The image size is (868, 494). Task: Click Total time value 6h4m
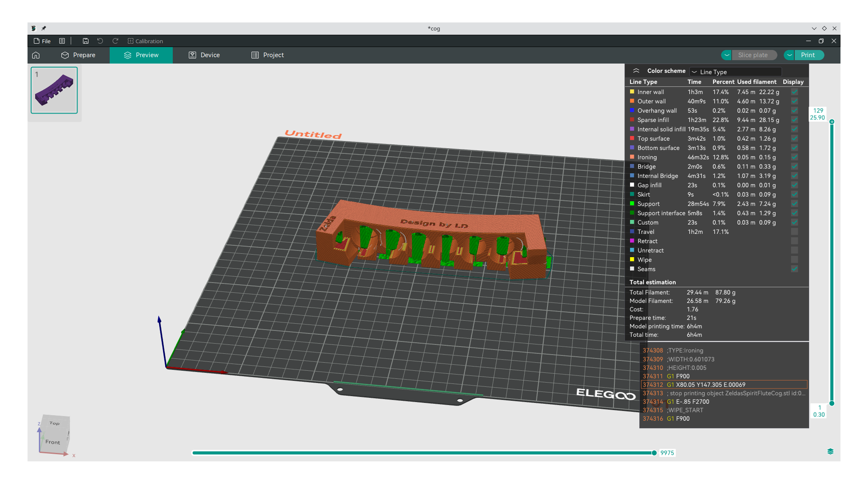[x=694, y=335]
